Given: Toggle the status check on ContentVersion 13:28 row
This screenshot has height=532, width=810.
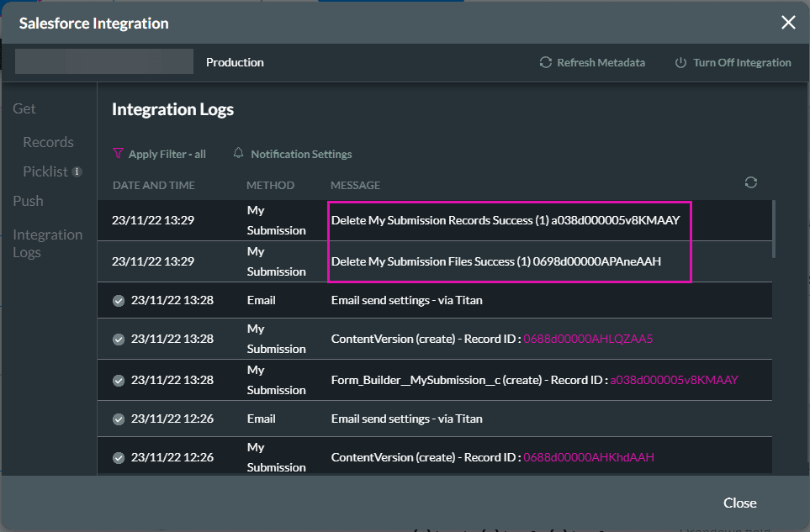Looking at the screenshot, I should (119, 339).
